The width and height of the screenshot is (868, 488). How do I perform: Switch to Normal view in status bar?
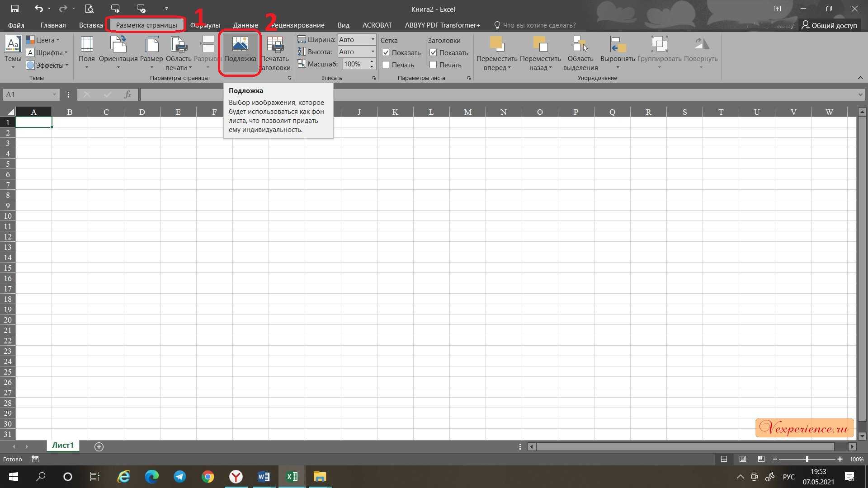pyautogui.click(x=724, y=459)
